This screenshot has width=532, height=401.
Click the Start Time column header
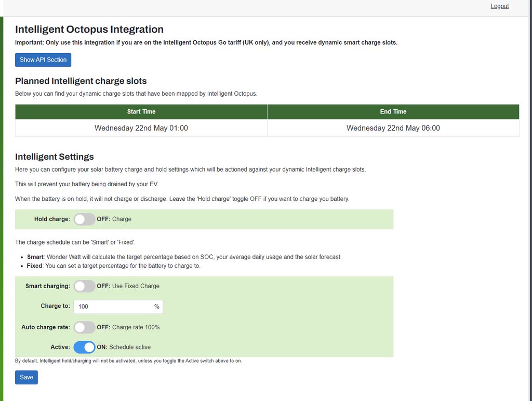pyautogui.click(x=141, y=112)
